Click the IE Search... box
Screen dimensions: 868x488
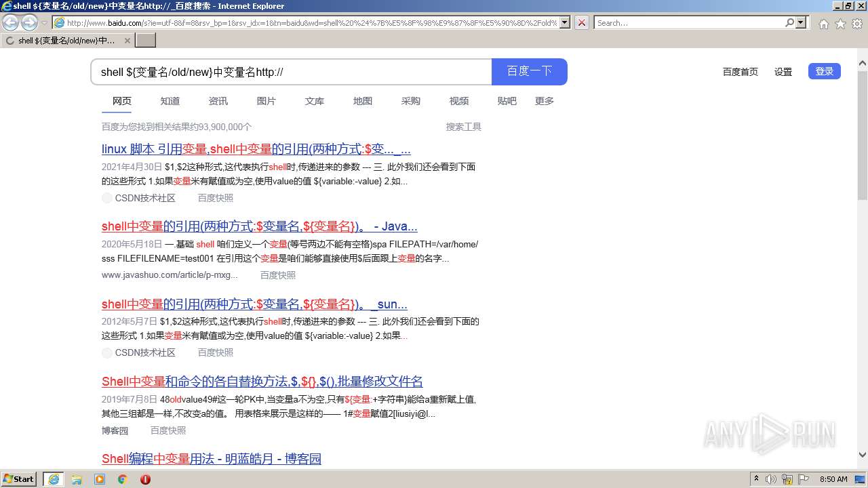[688, 22]
